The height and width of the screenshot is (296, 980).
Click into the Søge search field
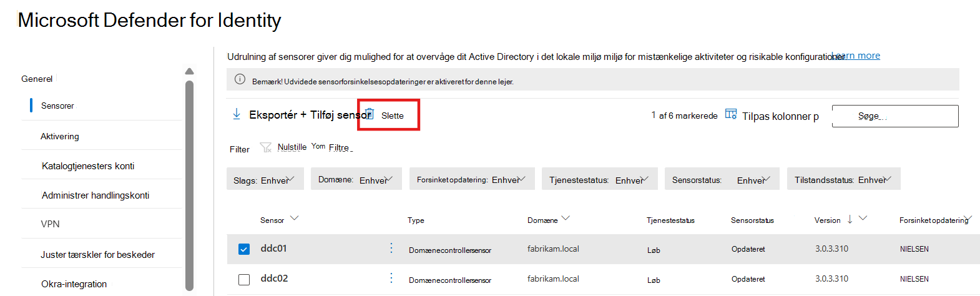tap(895, 116)
